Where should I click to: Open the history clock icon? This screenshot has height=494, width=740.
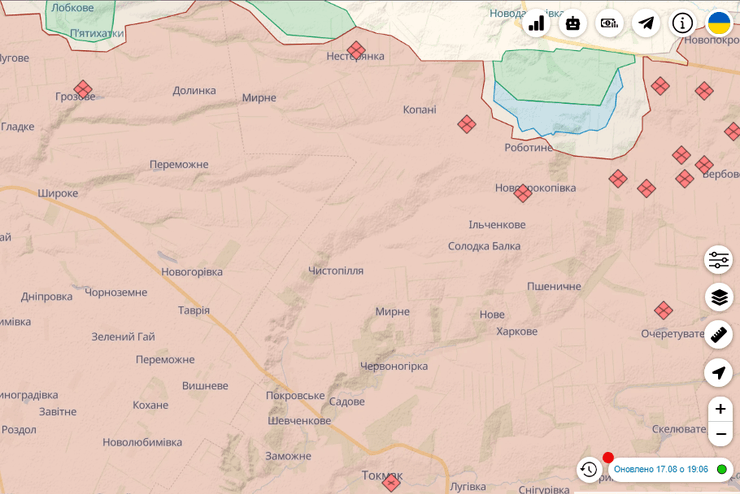[589, 469]
